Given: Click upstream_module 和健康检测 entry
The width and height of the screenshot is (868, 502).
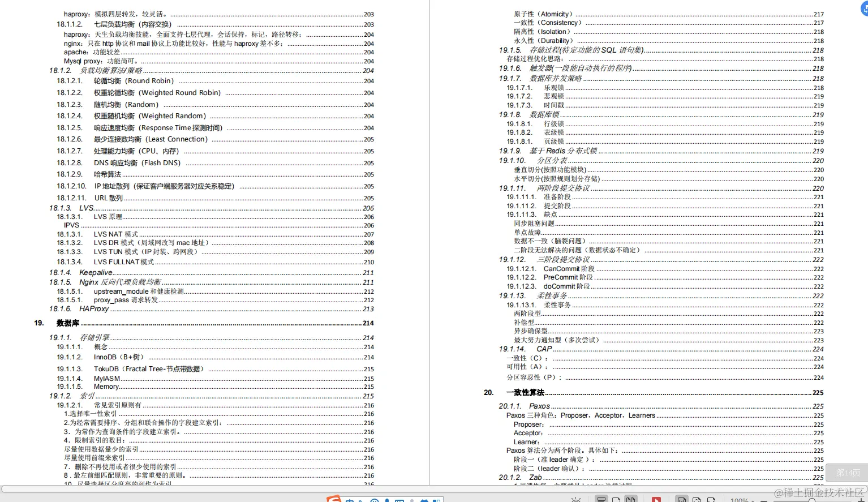Looking at the screenshot, I should [x=215, y=291].
